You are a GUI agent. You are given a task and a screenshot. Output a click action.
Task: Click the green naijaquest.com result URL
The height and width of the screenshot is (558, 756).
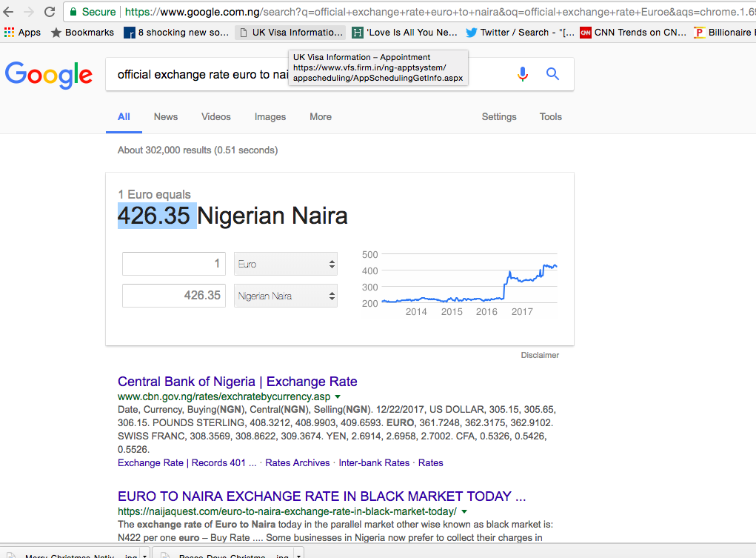click(287, 511)
